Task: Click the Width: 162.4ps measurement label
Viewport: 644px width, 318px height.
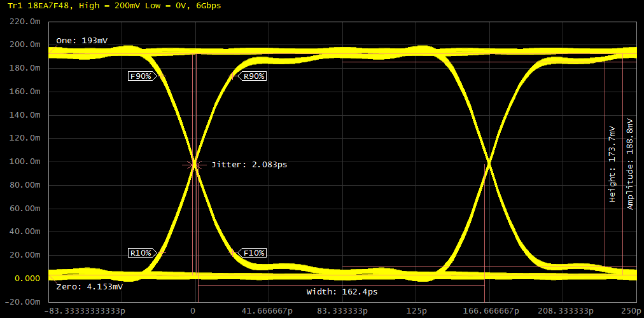Action: [342, 292]
